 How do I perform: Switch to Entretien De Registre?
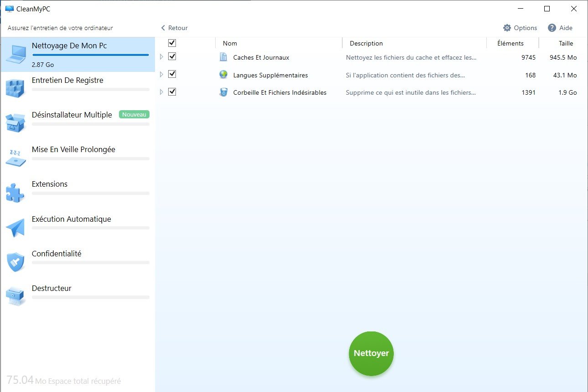tap(78, 89)
